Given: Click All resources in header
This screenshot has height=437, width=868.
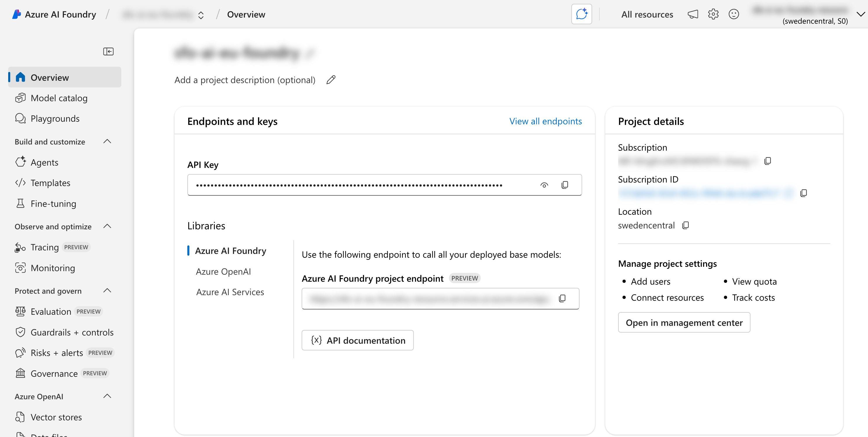Looking at the screenshot, I should pos(647,14).
